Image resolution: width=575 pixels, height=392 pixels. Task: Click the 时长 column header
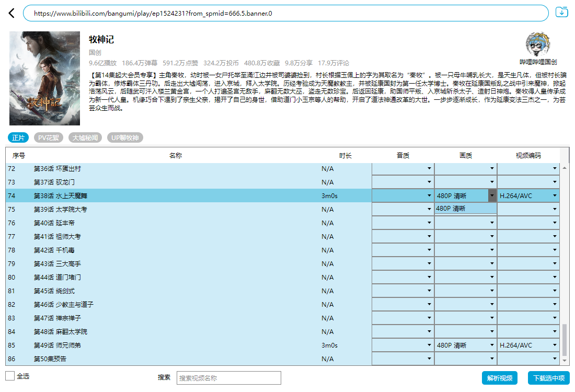(x=345, y=156)
